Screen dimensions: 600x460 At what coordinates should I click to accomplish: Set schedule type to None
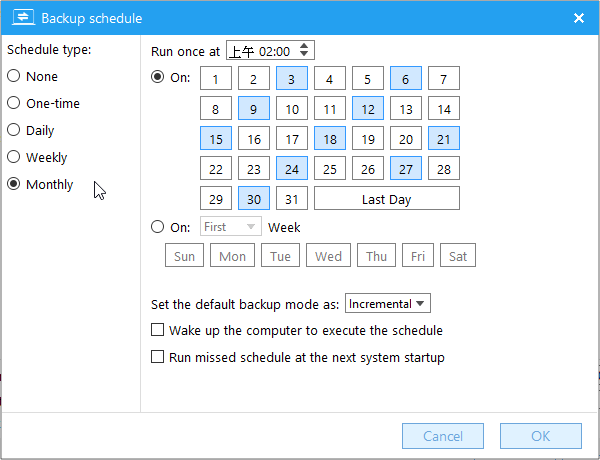click(x=14, y=76)
